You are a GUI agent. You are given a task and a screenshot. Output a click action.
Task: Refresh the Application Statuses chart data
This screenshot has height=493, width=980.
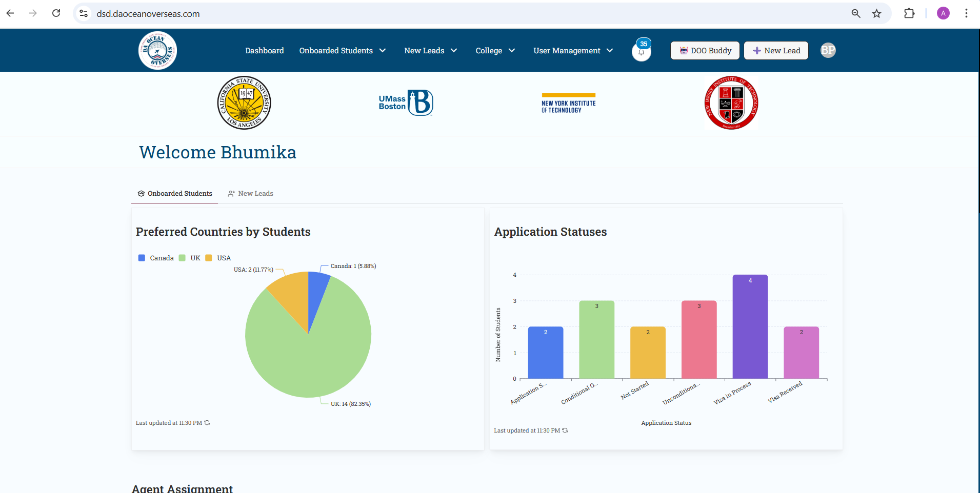point(565,430)
